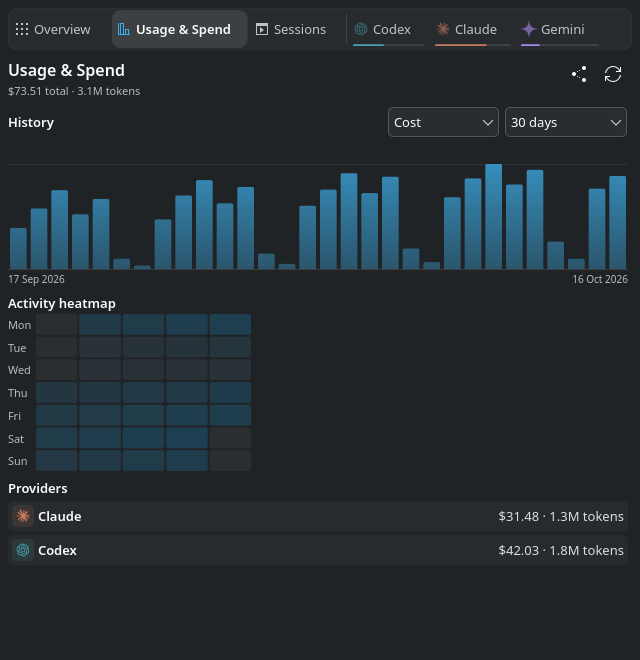Image resolution: width=640 pixels, height=660 pixels.
Task: Click the Claude starburst icon in the tab bar
Action: 443,29
